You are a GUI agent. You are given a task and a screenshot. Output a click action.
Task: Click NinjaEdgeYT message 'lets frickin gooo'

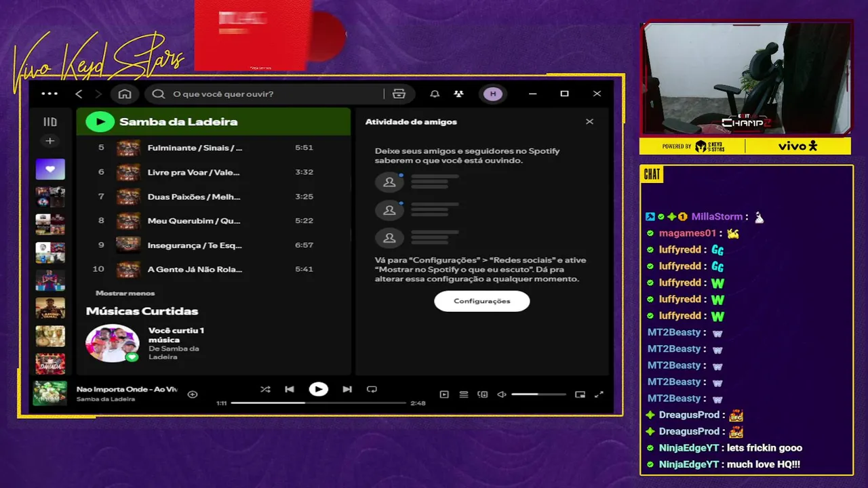pyautogui.click(x=765, y=448)
